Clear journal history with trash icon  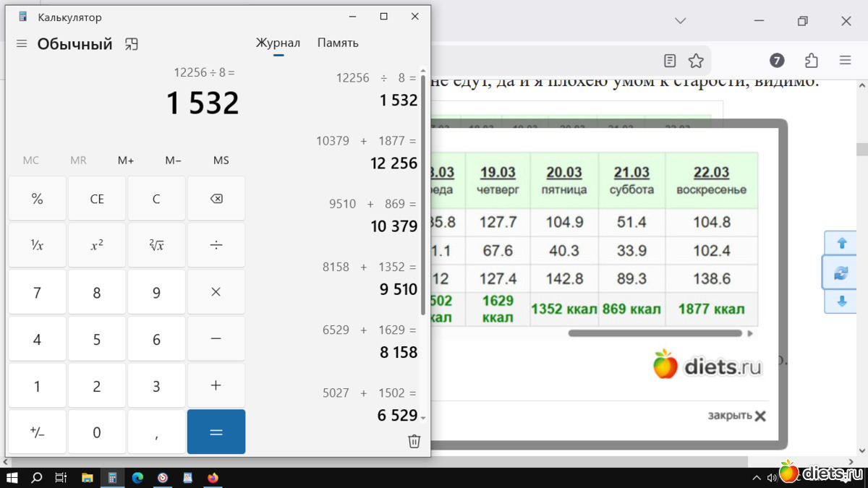pos(414,441)
